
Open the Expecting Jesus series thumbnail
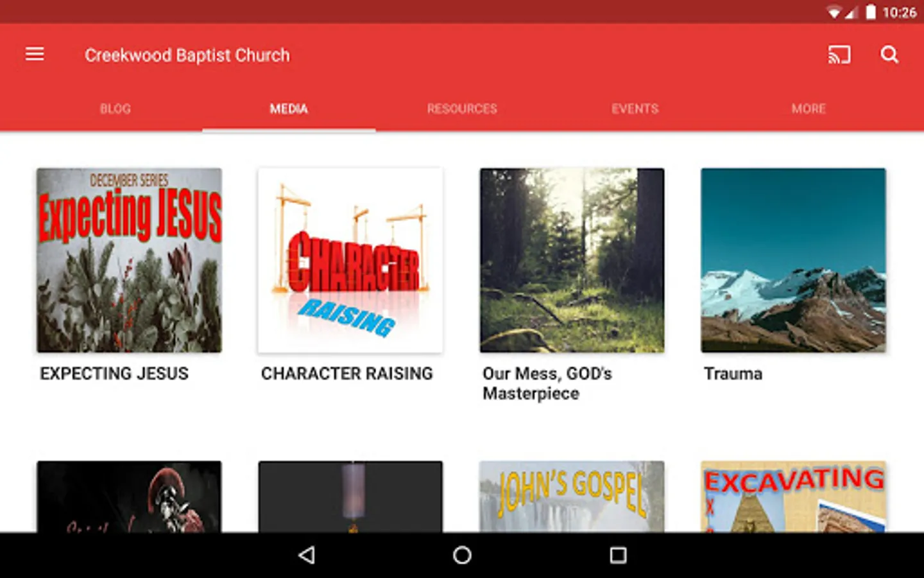(x=129, y=260)
